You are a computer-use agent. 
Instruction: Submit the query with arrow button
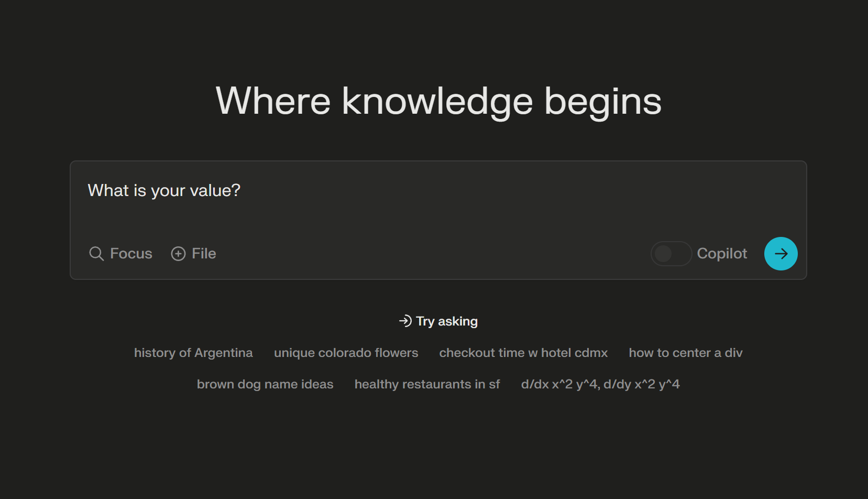coord(781,254)
